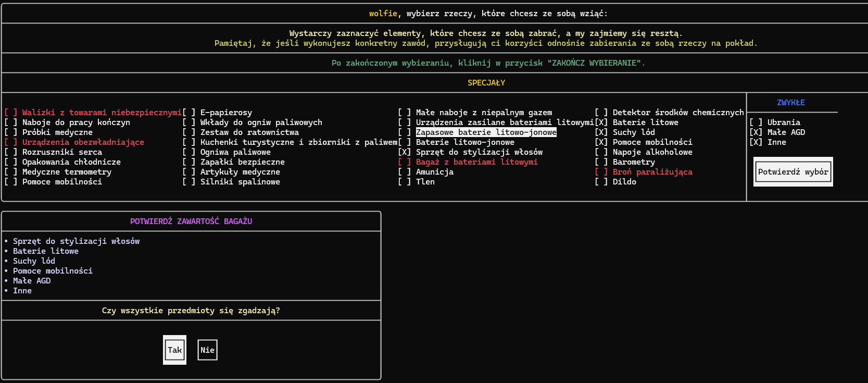The height and width of the screenshot is (383, 868).
Task: Click the Czy wszystkie przedmioty się zgadzają question
Action: pos(191,311)
